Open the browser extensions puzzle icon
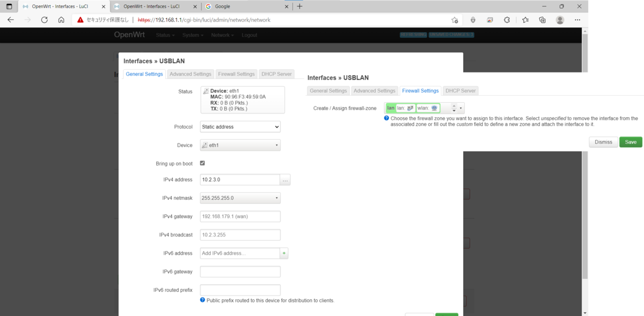 (x=507, y=20)
